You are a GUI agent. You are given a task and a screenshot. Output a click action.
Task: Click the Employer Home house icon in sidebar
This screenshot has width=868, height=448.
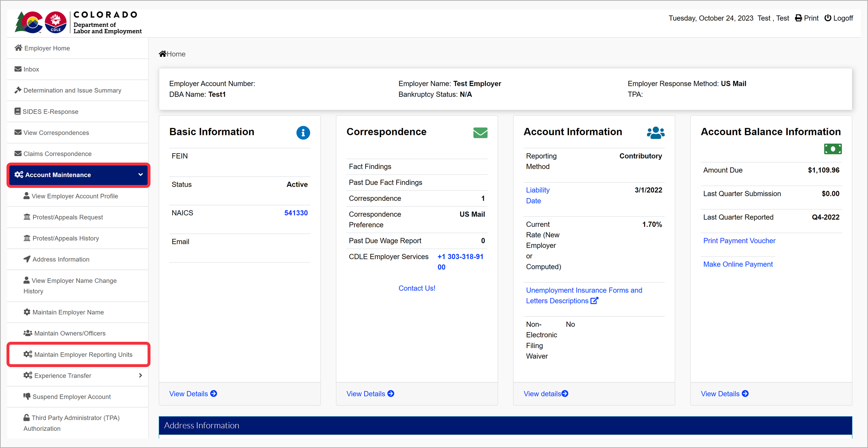click(18, 48)
